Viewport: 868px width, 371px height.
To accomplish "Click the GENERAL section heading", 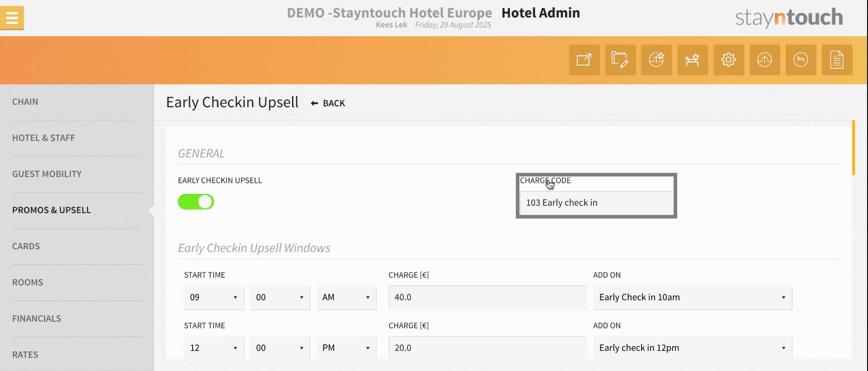I will (x=201, y=153).
